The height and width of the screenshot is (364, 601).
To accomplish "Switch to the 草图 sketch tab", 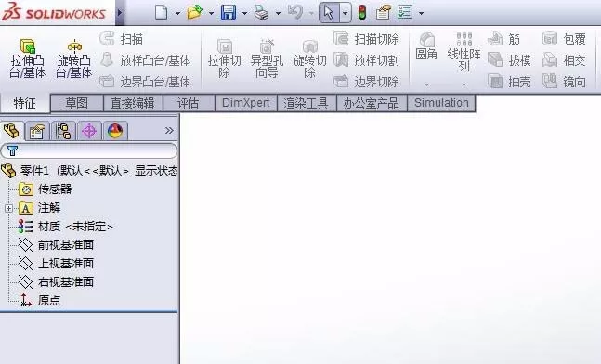I will (77, 103).
